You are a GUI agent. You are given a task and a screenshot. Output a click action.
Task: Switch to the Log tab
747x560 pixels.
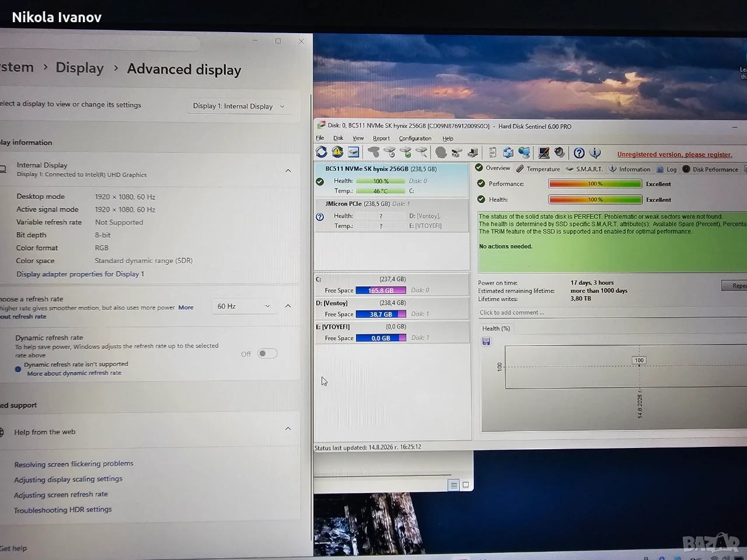666,169
